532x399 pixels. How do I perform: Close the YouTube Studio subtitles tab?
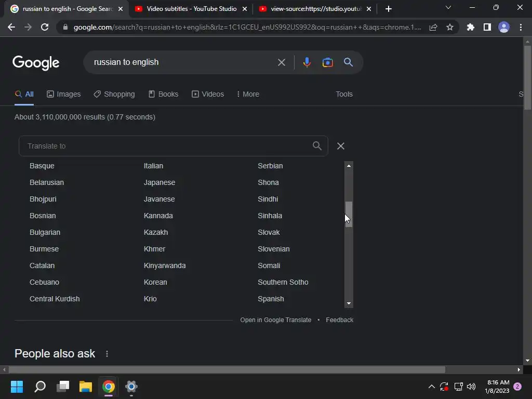(245, 9)
